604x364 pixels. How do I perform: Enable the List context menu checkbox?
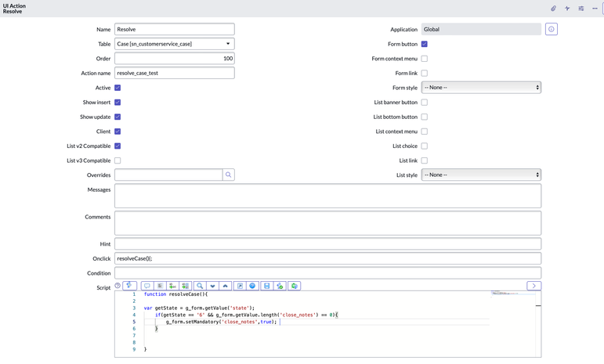point(424,132)
